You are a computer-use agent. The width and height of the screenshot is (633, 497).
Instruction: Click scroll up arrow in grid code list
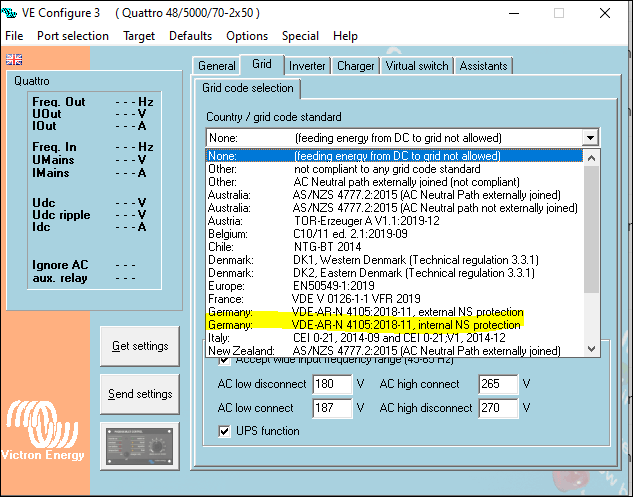pyautogui.click(x=591, y=158)
